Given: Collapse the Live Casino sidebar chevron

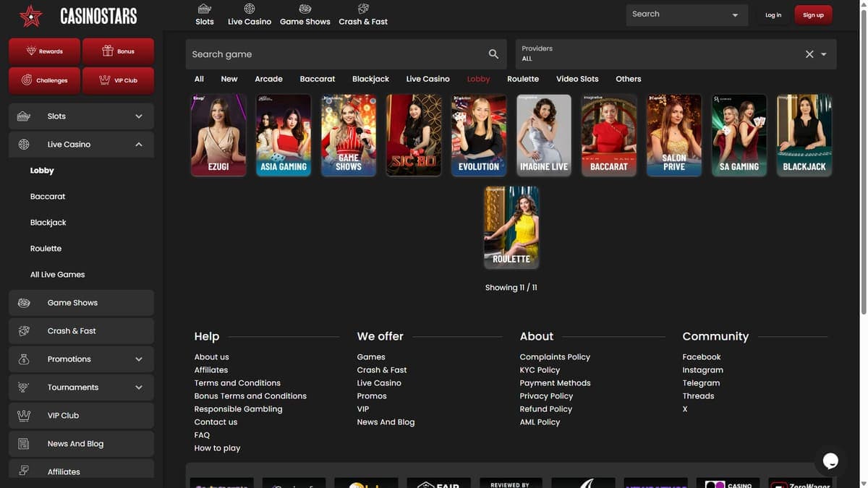Looking at the screenshot, I should point(139,145).
